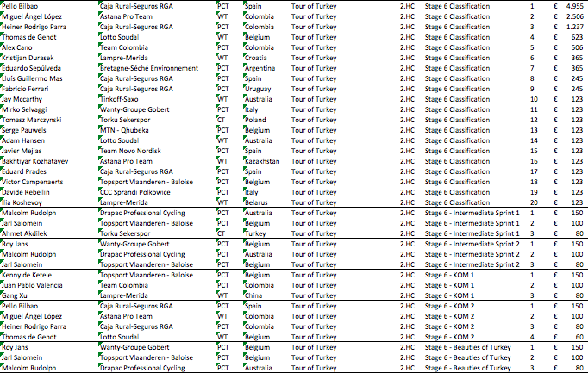
Task: Click the Eduard Prades name cell
Action: click(24, 171)
